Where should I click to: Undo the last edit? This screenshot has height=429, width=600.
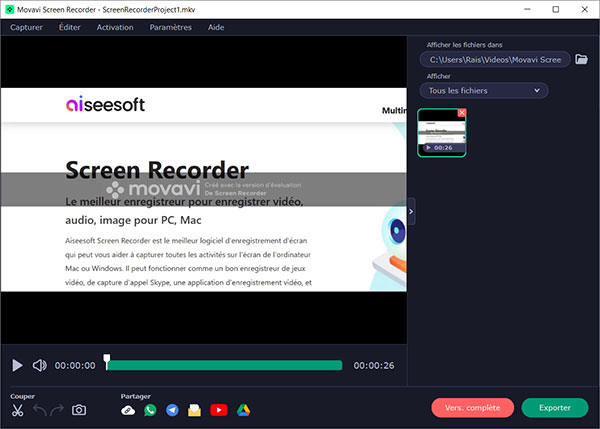click(40, 410)
